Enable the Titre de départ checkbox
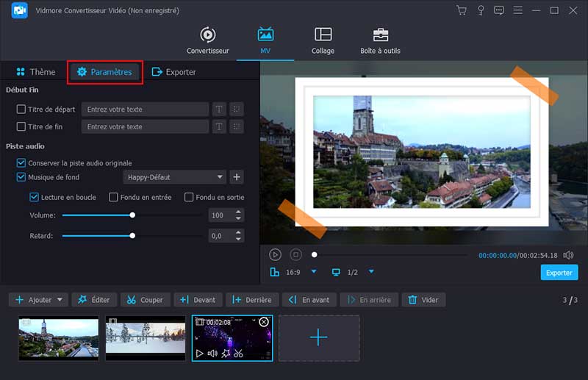588x380 pixels. pos(21,110)
